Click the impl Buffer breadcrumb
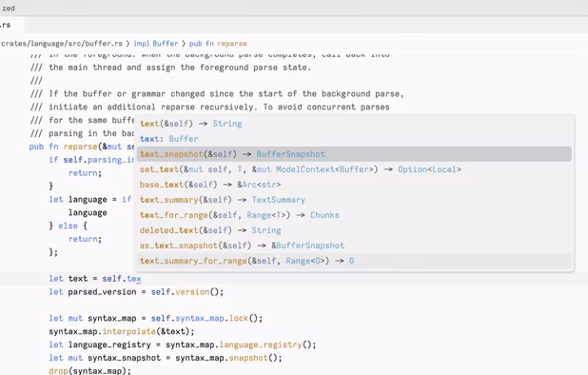Viewport: 588px width, 375px height. click(x=156, y=44)
